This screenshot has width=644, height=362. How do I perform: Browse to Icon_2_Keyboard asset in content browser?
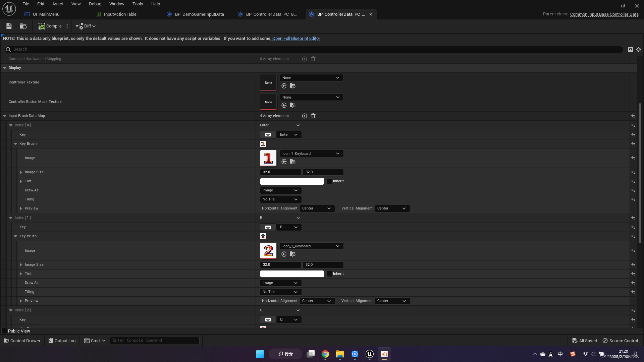[293, 254]
